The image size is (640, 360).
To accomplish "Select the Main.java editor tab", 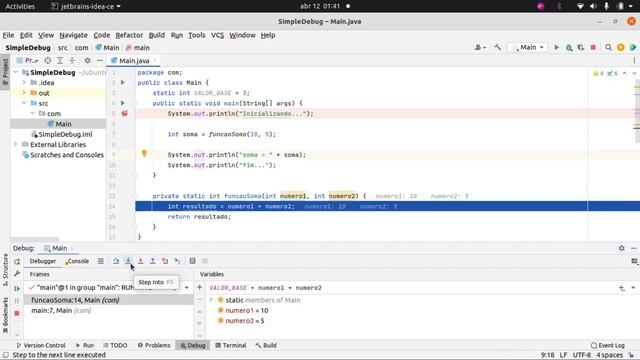I will pyautogui.click(x=134, y=60).
